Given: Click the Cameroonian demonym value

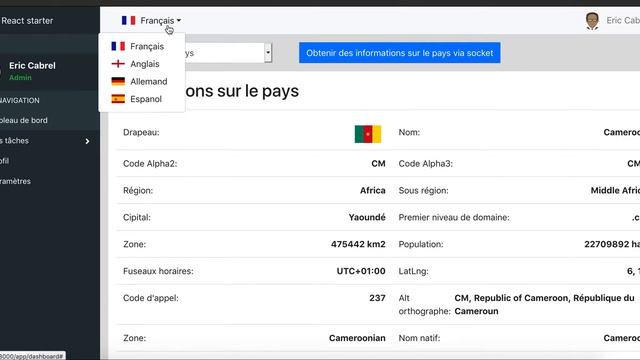Looking at the screenshot, I should (357, 338).
